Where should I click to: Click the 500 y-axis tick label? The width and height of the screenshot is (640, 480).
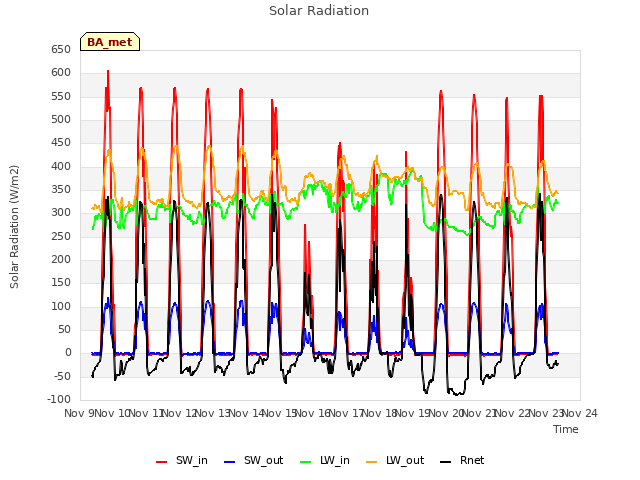pos(61,120)
